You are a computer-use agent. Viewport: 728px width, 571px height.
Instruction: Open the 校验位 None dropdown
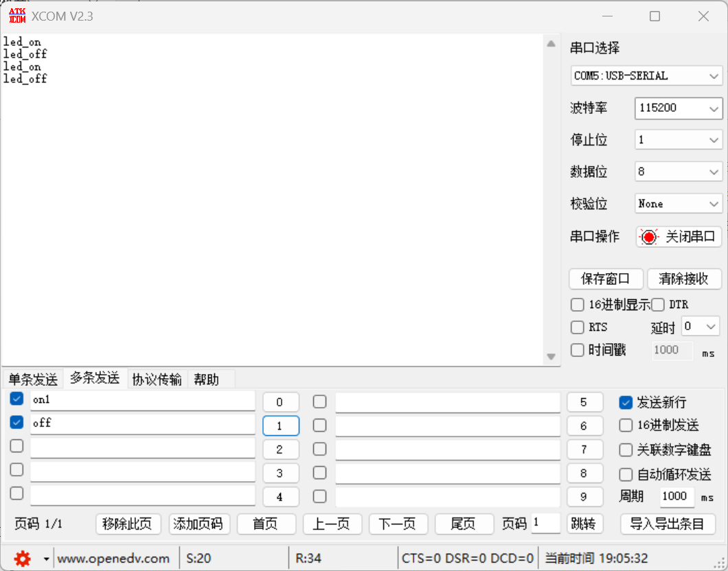(x=678, y=204)
